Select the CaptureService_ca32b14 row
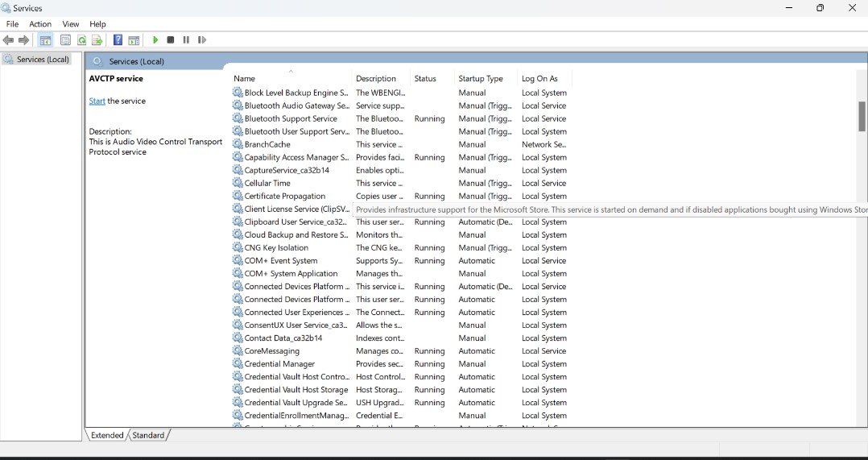 (401, 170)
